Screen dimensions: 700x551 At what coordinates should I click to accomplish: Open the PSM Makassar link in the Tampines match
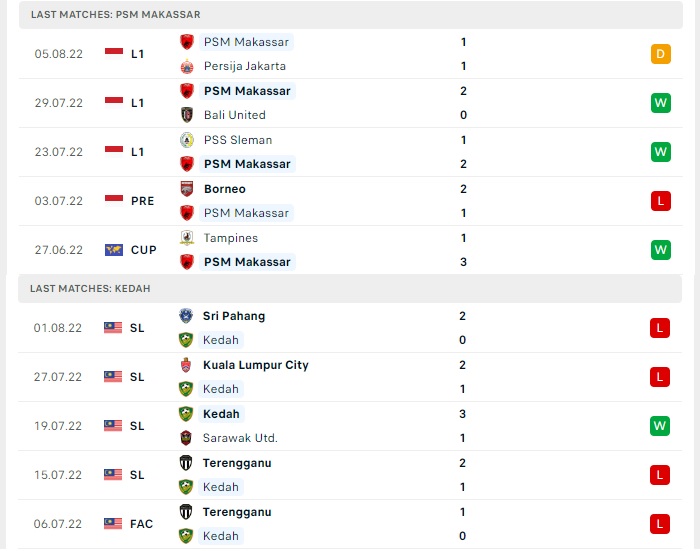(x=247, y=262)
